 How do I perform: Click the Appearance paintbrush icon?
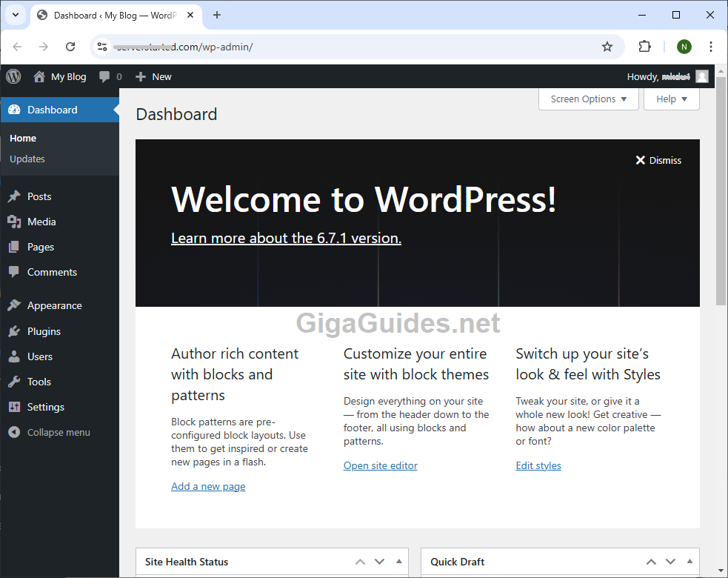(x=14, y=305)
